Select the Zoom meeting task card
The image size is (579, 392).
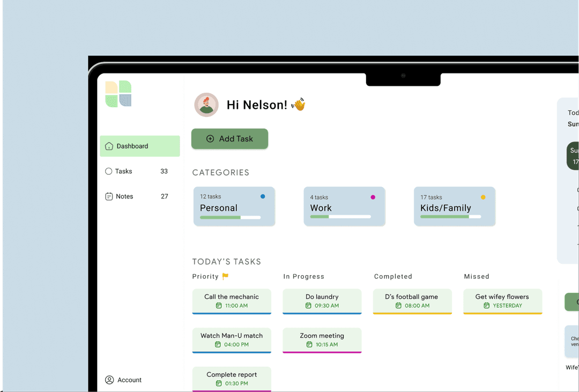click(x=322, y=340)
